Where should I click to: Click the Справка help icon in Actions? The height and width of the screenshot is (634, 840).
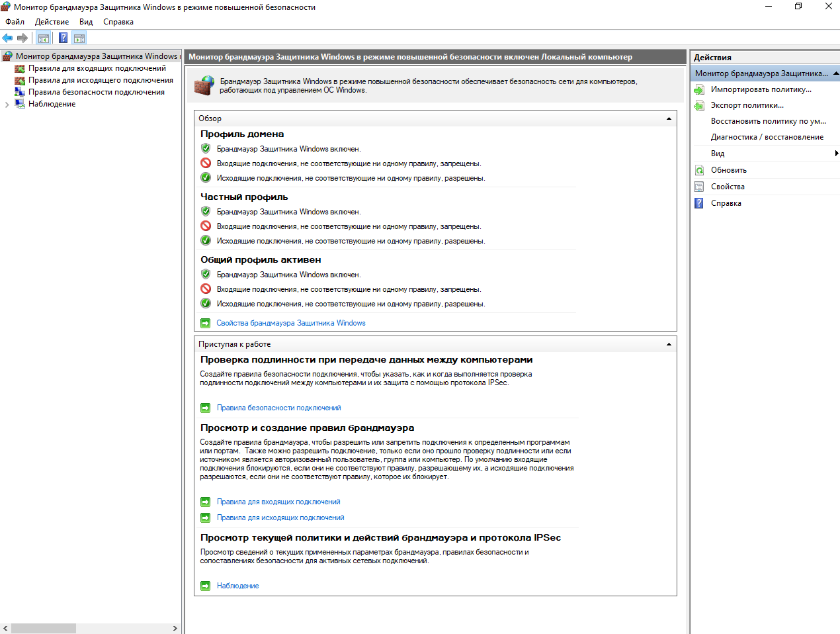[699, 203]
